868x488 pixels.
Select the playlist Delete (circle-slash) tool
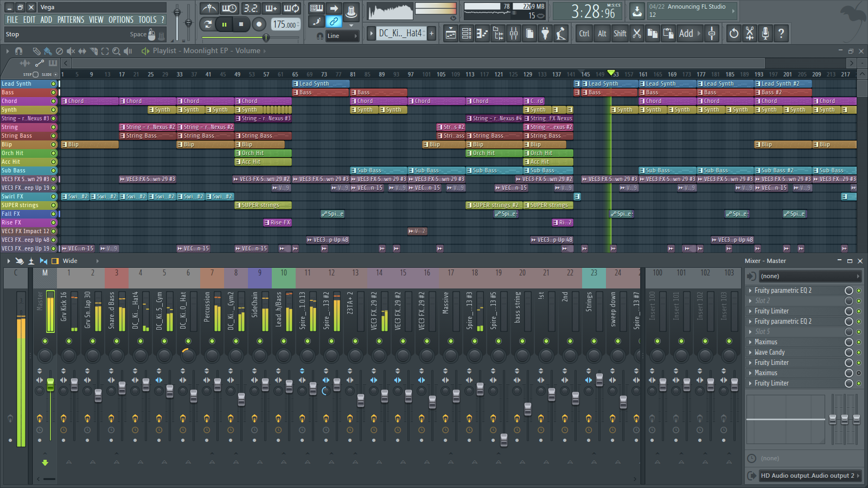click(59, 51)
